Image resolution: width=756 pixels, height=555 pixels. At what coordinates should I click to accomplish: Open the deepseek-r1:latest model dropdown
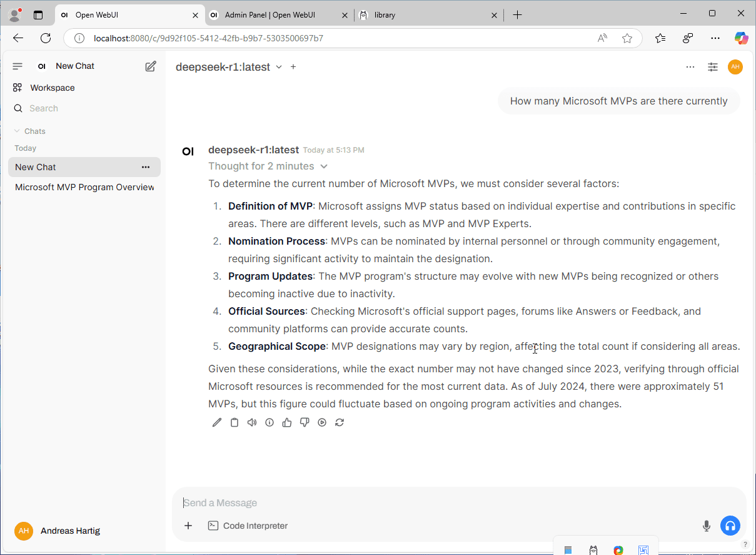coord(278,67)
